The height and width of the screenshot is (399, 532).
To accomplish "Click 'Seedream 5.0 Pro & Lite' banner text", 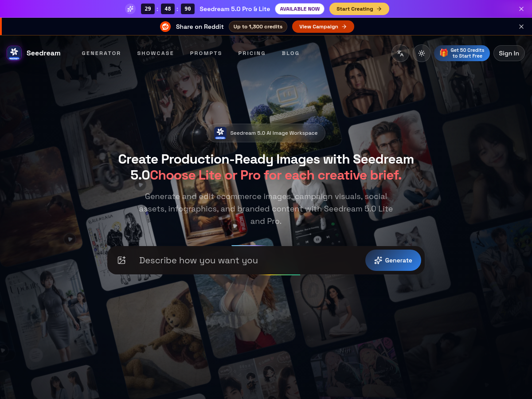I will coord(235,9).
